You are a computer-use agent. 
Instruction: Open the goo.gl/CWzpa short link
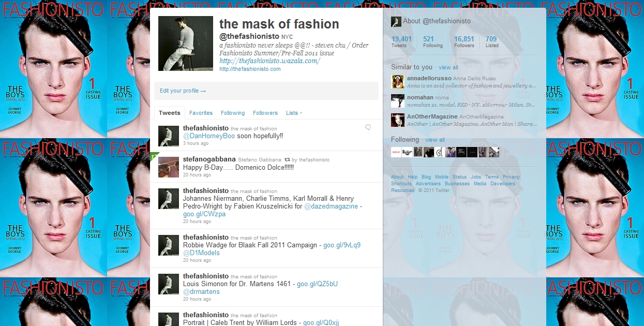(204, 214)
